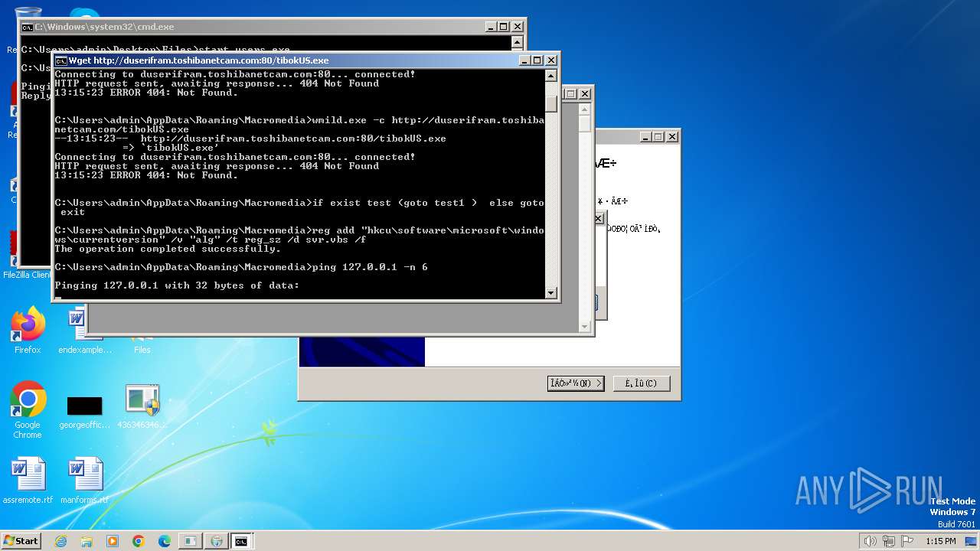Show the date by clicking 1:15 PM clock

click(940, 541)
